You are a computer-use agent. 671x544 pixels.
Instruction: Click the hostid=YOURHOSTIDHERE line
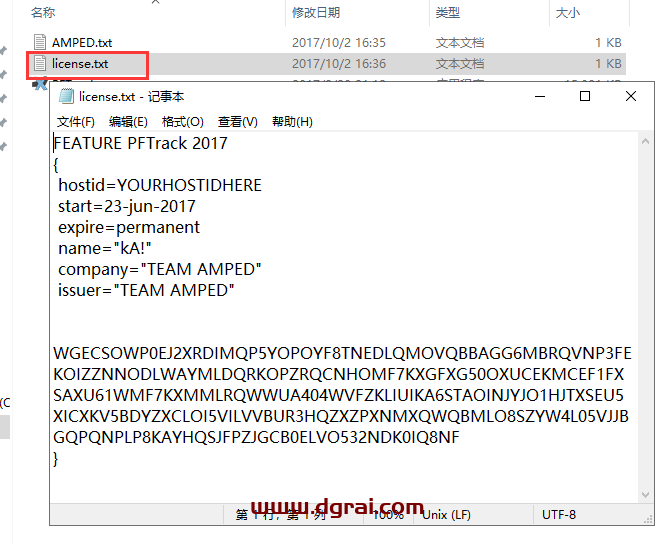point(160,185)
